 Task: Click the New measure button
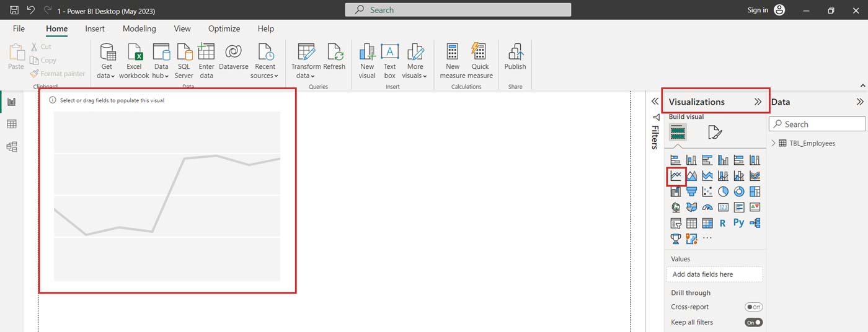point(453,61)
